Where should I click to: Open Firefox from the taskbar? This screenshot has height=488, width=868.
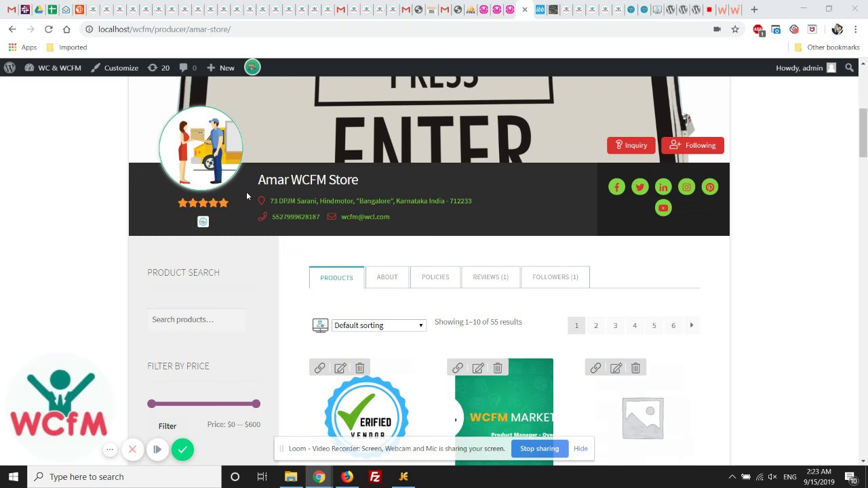tap(347, 476)
